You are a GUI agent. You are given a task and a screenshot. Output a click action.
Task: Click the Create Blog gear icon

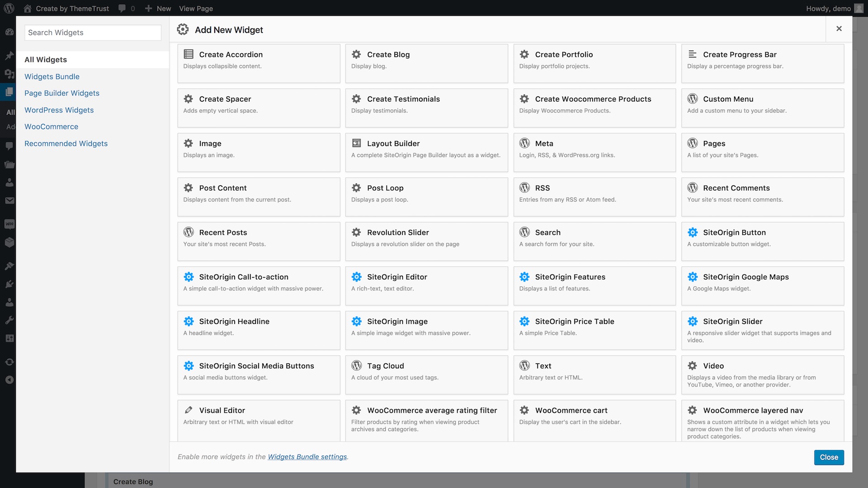point(356,54)
